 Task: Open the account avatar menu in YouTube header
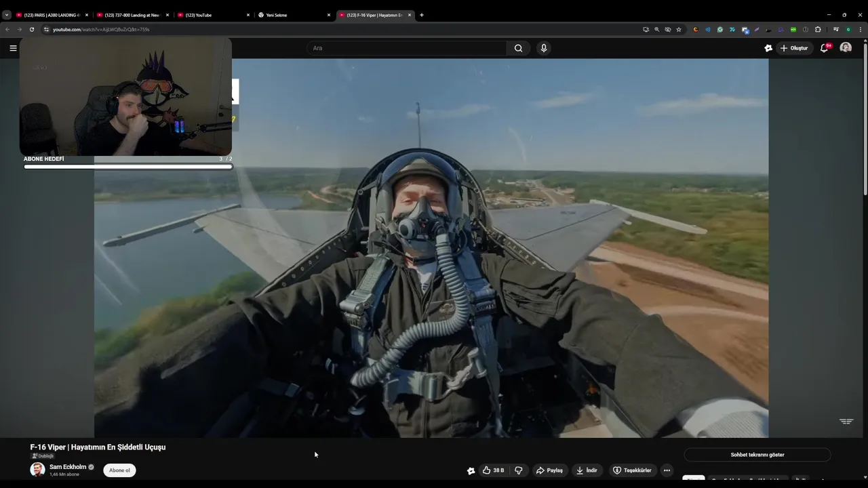point(846,48)
